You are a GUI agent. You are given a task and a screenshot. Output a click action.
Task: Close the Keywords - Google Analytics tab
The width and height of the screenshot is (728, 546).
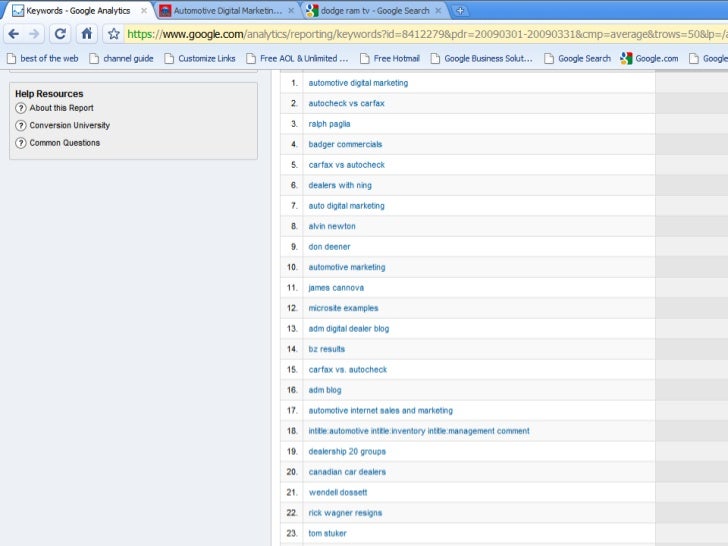[x=144, y=10]
